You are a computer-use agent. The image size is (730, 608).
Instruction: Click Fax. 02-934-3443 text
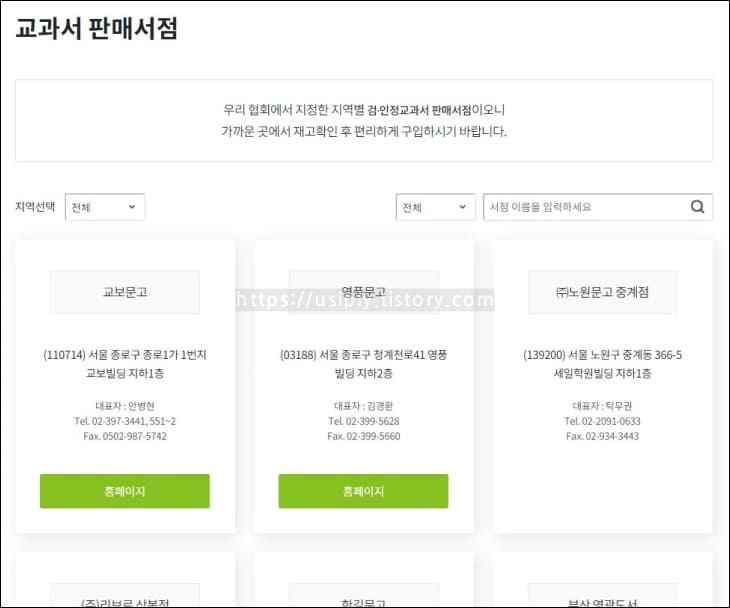coord(602,436)
